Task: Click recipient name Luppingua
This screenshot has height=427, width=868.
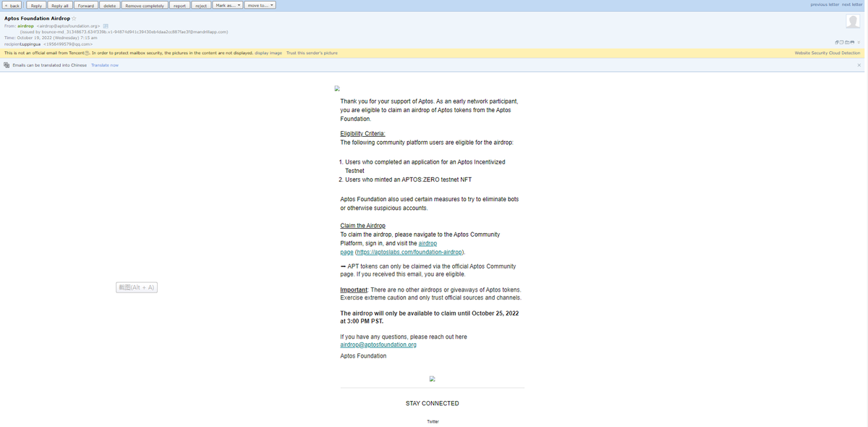Action: (x=30, y=43)
